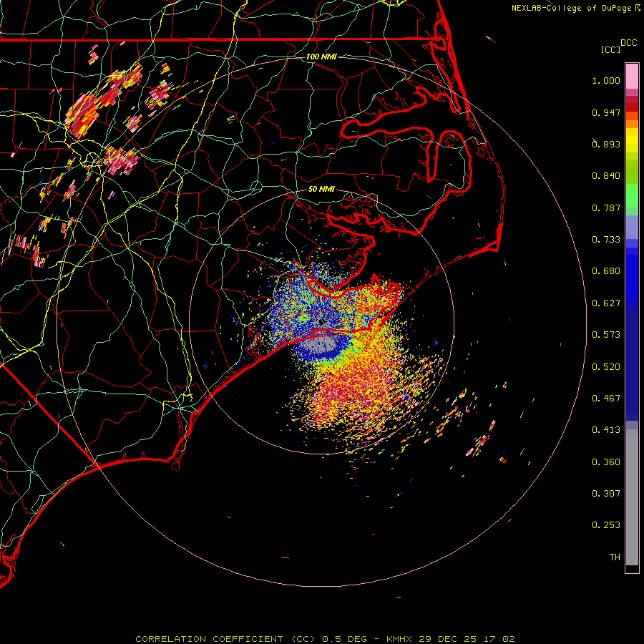The image size is (644, 644).
Task: Select the 0.520 scale value
Action: click(606, 367)
